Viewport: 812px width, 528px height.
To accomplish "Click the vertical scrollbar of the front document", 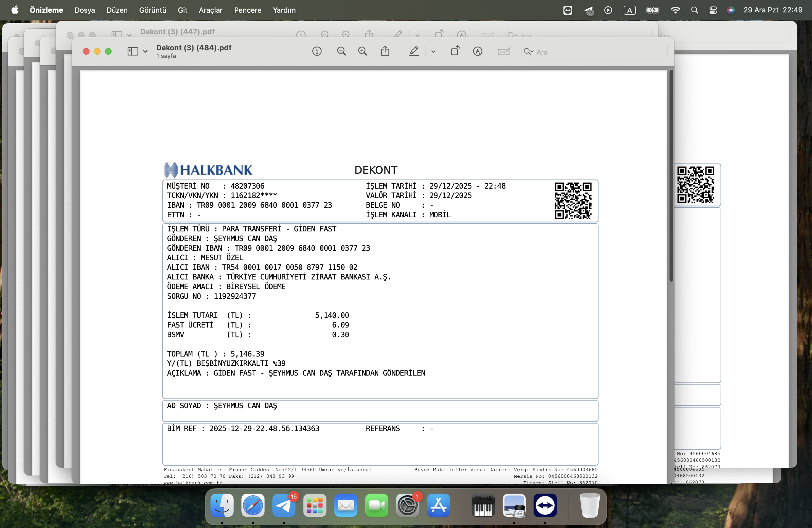I will [671, 176].
